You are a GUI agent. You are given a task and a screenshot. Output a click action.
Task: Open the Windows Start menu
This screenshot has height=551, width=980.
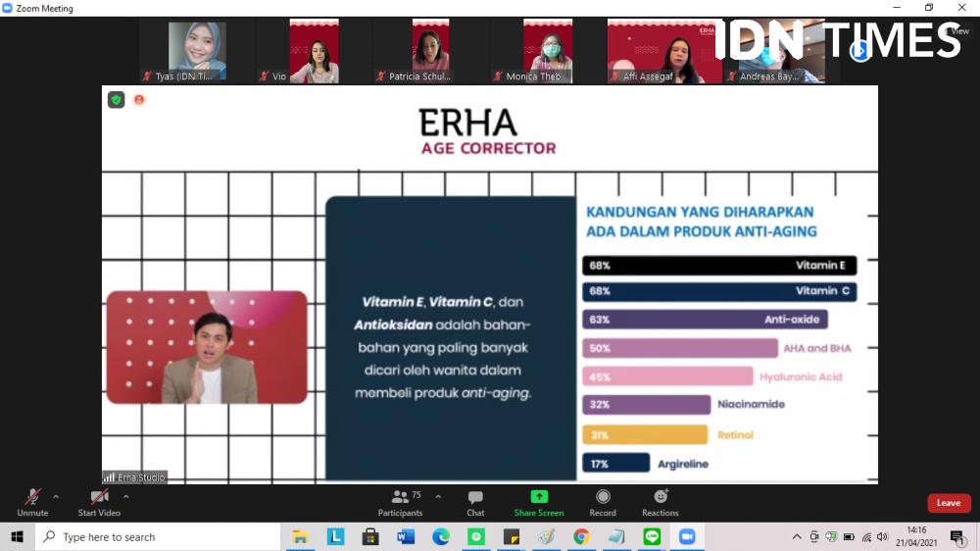click(17, 536)
